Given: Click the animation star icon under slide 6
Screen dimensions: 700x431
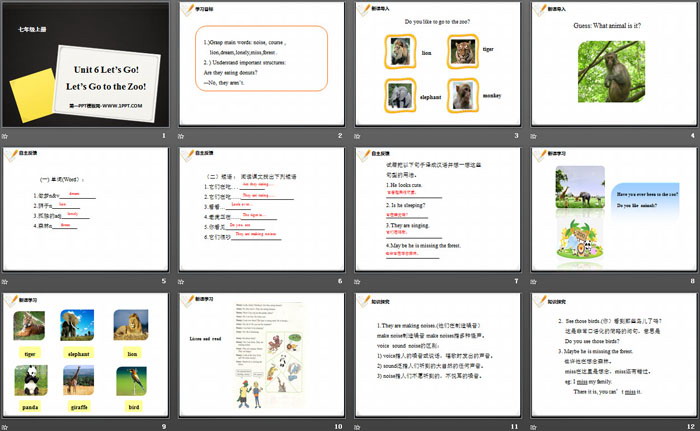Looking at the screenshot, I should pyautogui.click(x=181, y=282).
